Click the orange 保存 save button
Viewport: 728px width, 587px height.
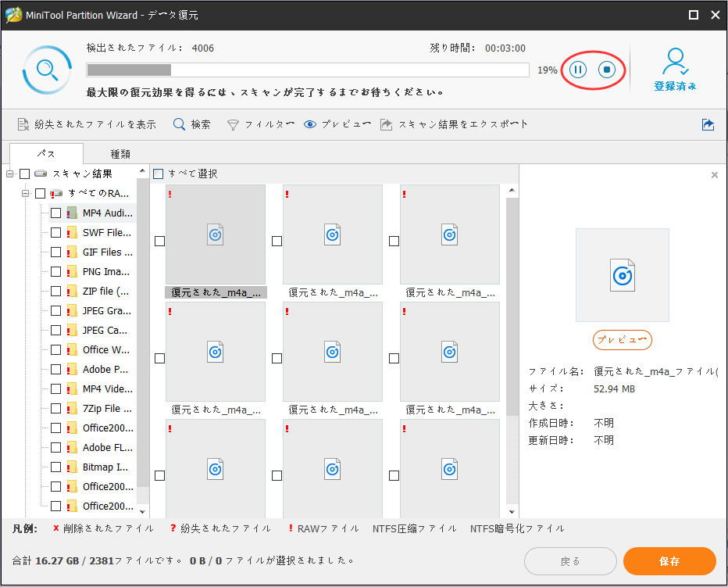pyautogui.click(x=669, y=561)
